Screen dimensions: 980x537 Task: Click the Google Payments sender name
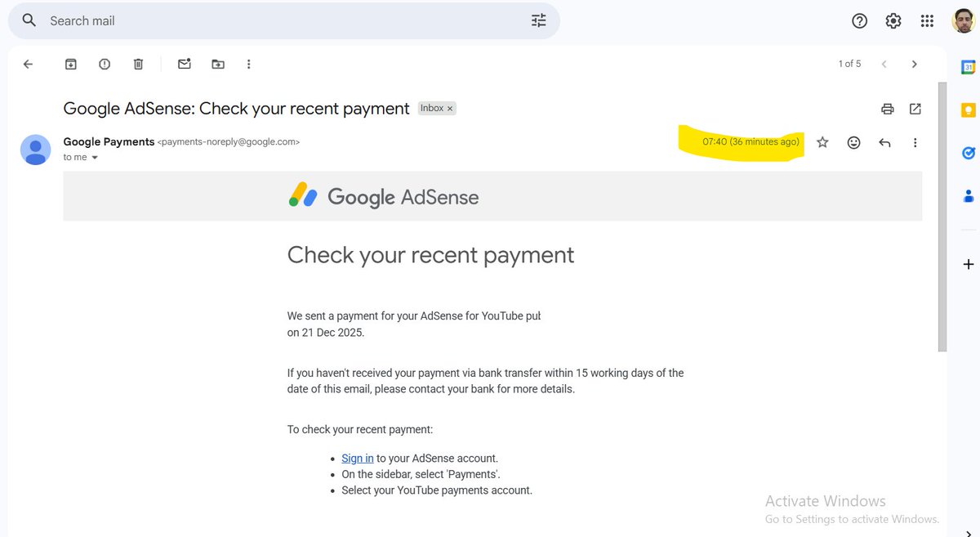click(x=109, y=141)
